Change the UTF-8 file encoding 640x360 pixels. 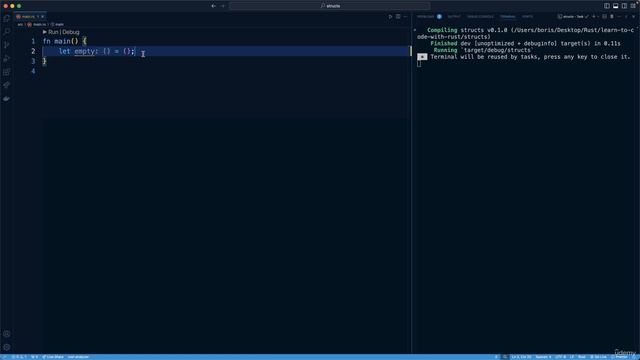[x=560, y=357]
